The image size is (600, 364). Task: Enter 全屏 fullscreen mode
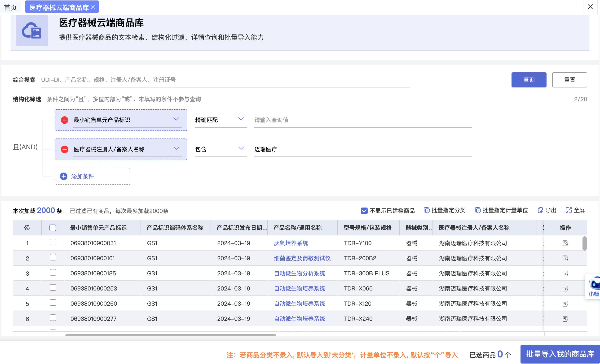coord(569,210)
